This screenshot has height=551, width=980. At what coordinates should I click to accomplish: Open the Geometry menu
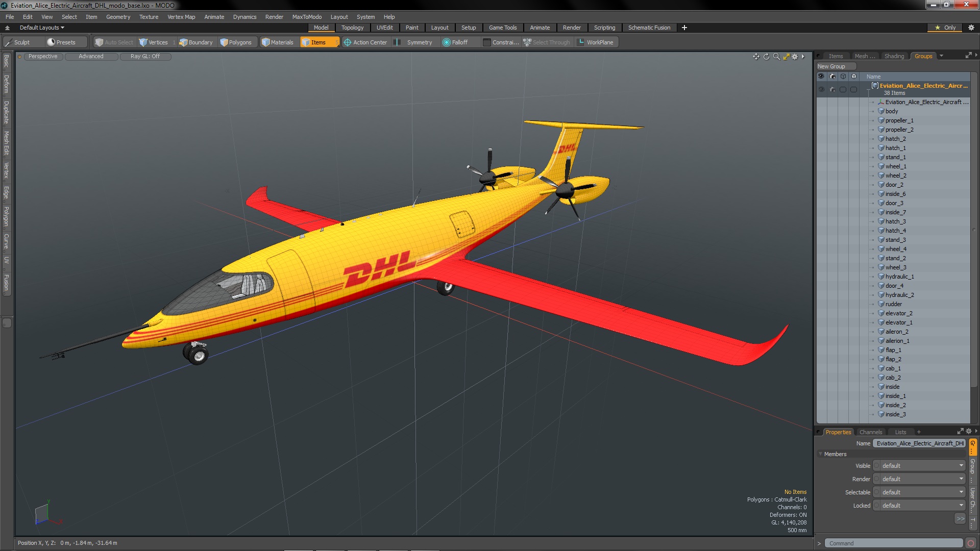click(118, 17)
